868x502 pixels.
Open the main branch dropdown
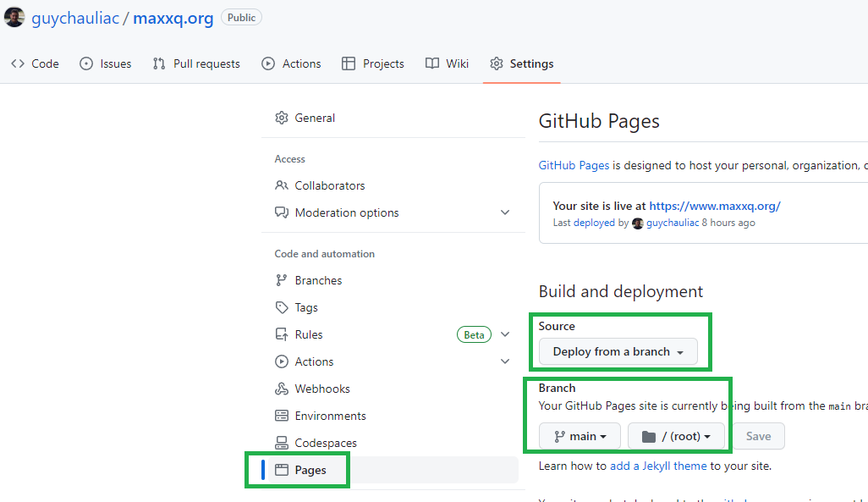point(580,437)
